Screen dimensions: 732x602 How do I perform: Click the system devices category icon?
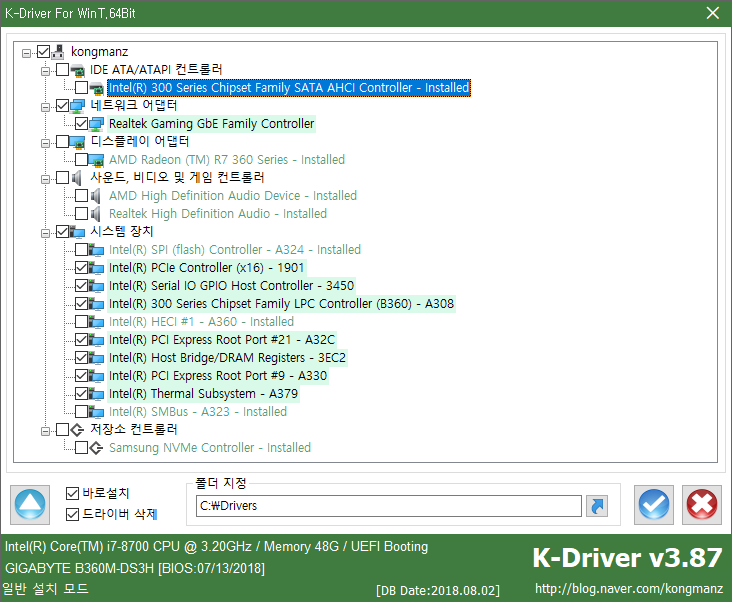(77, 232)
